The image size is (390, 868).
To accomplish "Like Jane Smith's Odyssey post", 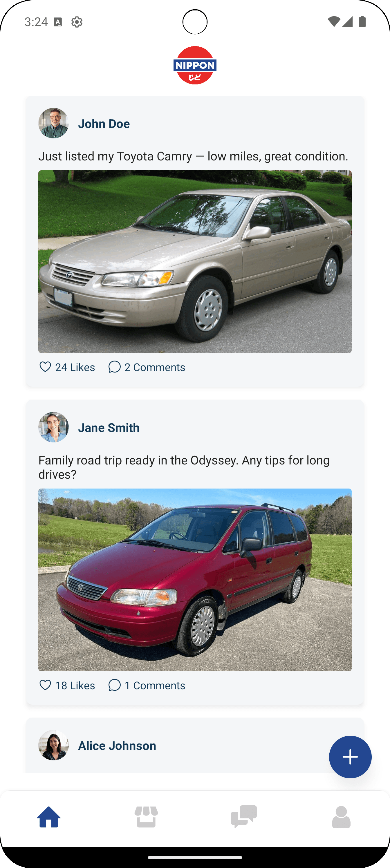I will (46, 685).
